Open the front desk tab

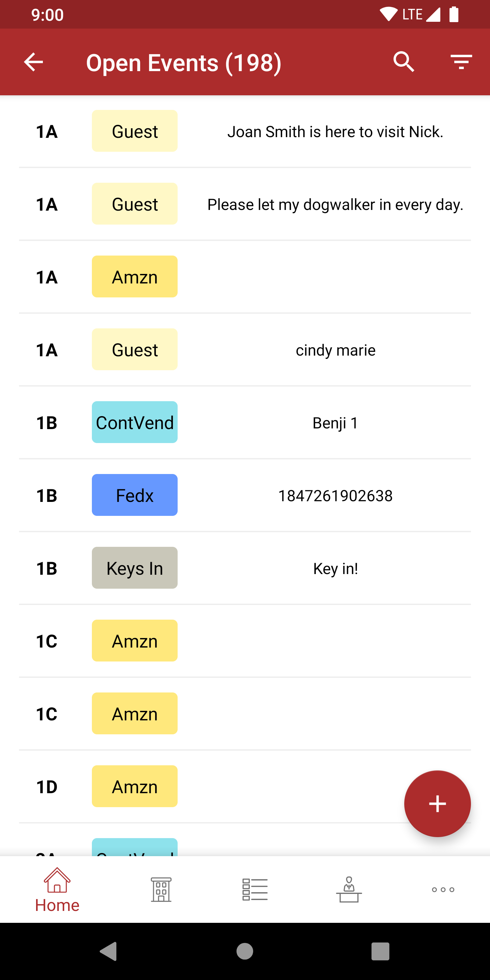pos(349,889)
